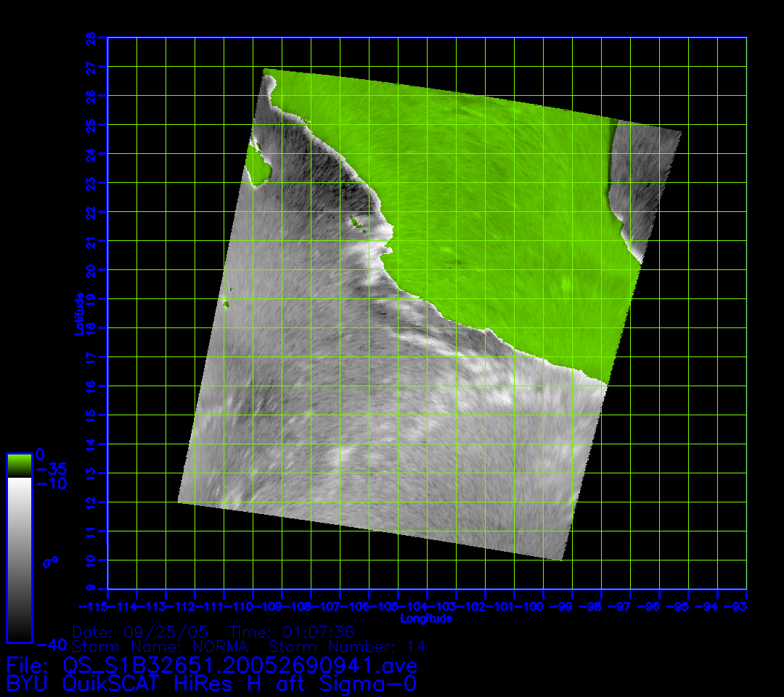784x697 pixels.
Task: Click the small green island near latitude 19
Action: pos(226,303)
